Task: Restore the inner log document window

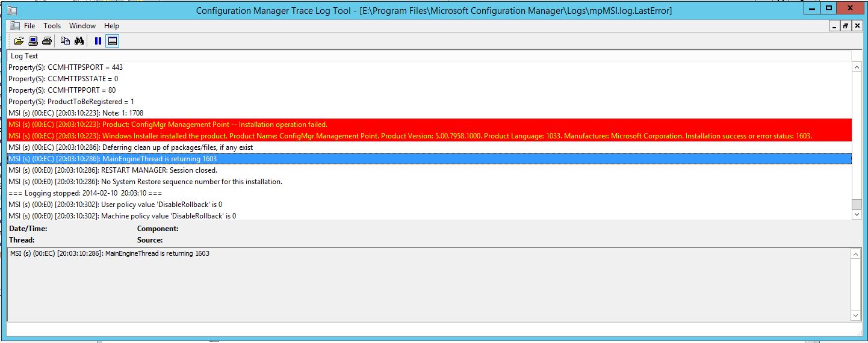Action: pyautogui.click(x=845, y=26)
